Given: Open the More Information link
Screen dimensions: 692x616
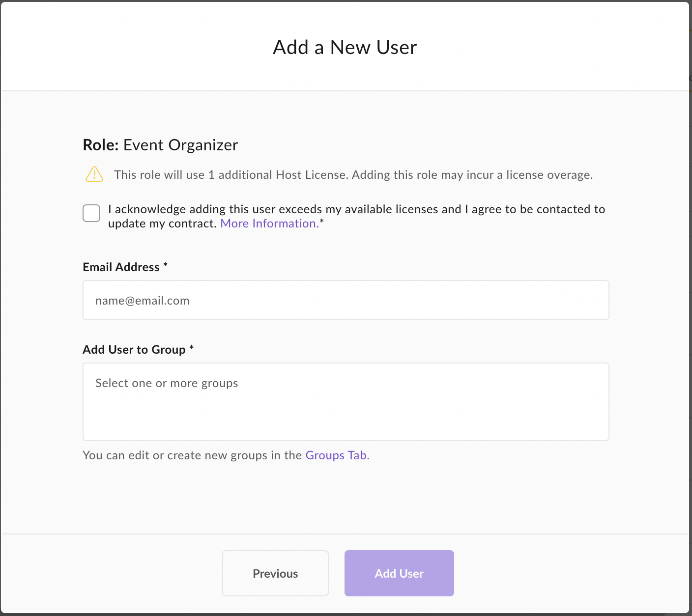Looking at the screenshot, I should 269,224.
